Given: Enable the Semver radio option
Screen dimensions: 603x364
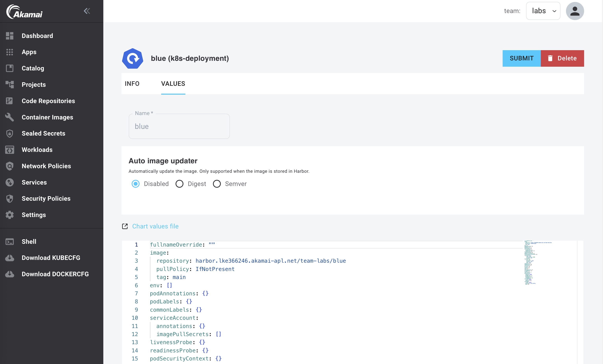Looking at the screenshot, I should (x=217, y=184).
